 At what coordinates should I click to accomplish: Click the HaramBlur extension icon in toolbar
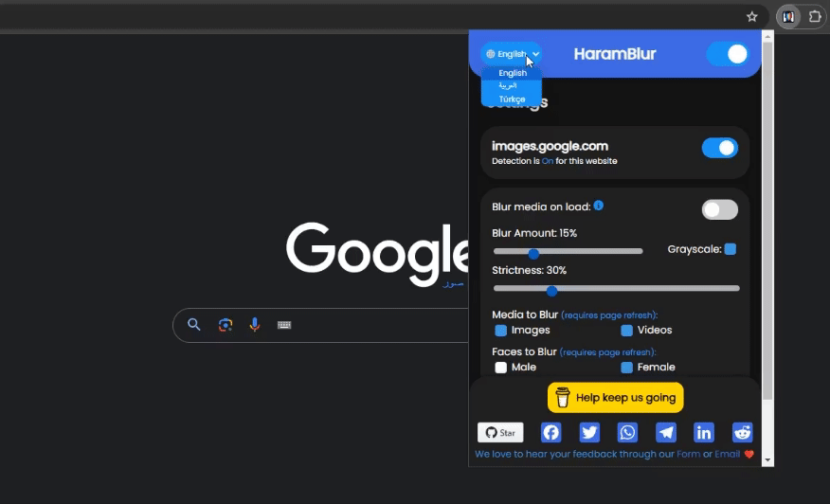tap(788, 17)
